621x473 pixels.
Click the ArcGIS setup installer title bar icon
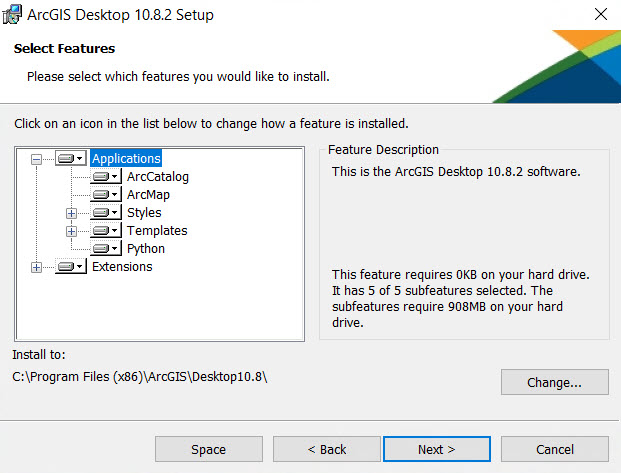(x=13, y=15)
